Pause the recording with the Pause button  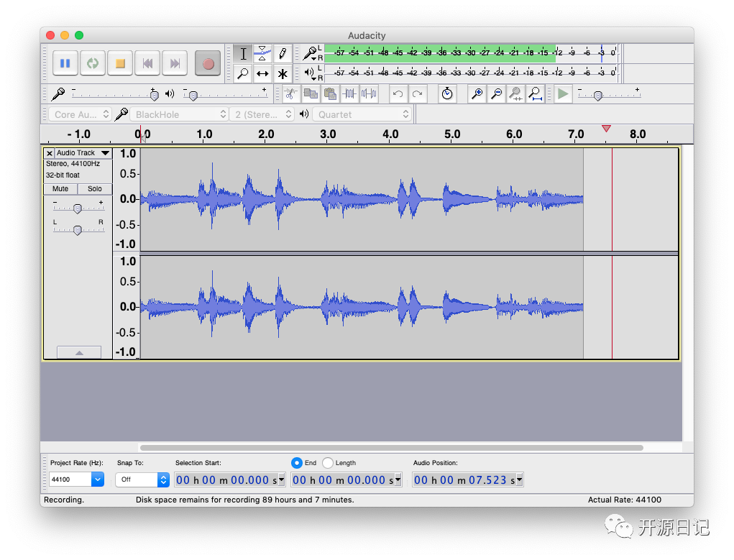[65, 63]
